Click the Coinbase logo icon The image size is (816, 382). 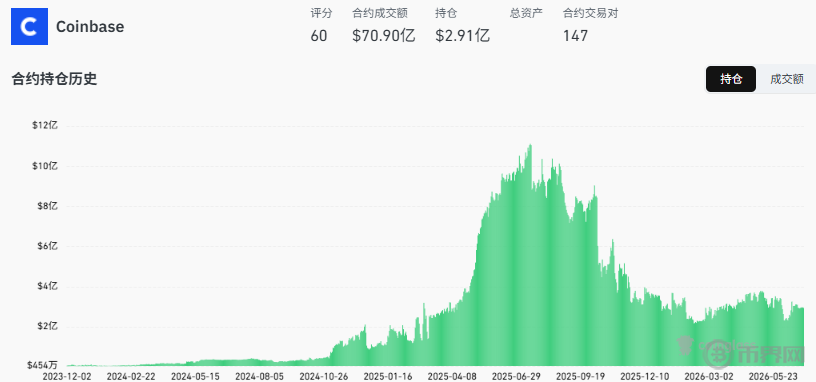pyautogui.click(x=29, y=27)
